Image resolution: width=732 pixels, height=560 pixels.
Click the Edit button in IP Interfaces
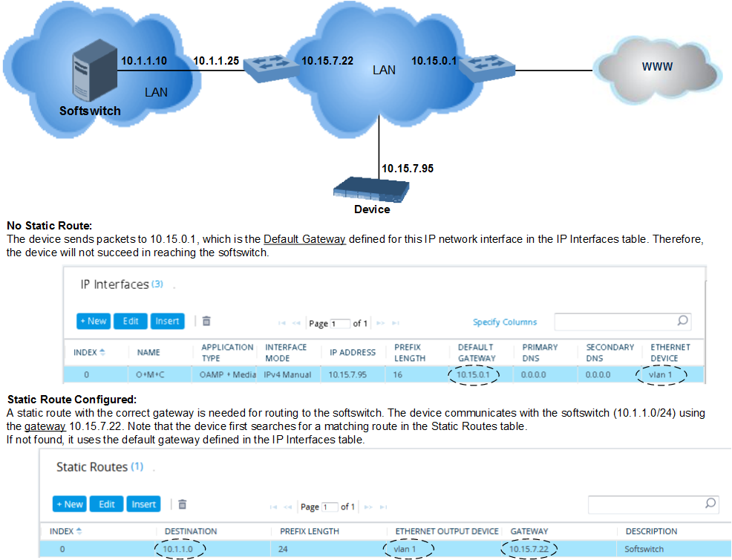tap(130, 321)
